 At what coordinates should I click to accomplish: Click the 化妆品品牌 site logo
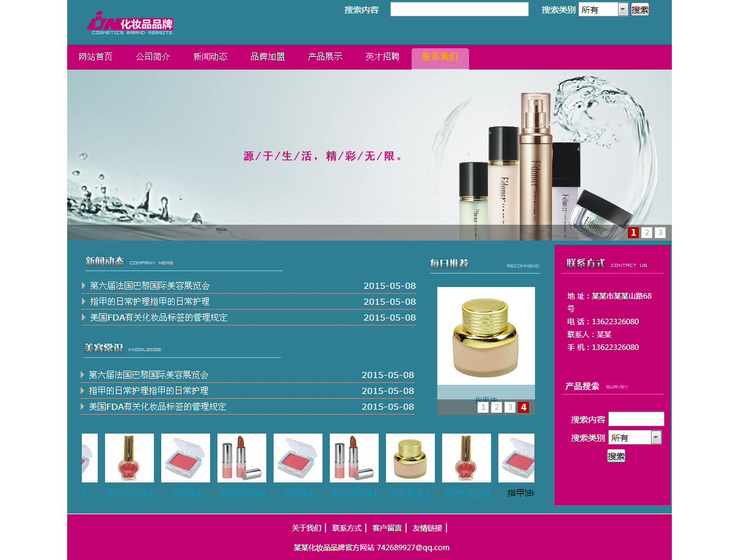pos(130,23)
